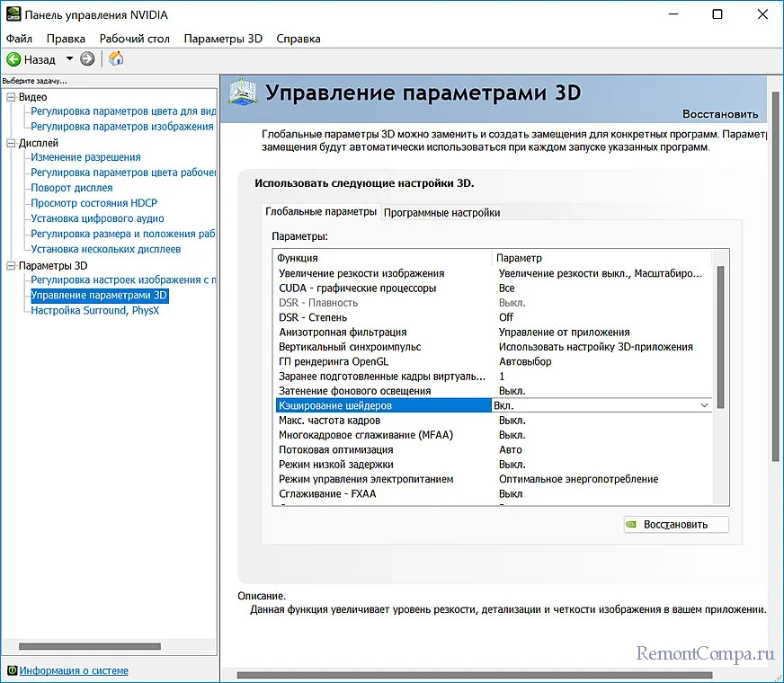Open the Информация о системе link
The width and height of the screenshot is (784, 683).
point(74,670)
